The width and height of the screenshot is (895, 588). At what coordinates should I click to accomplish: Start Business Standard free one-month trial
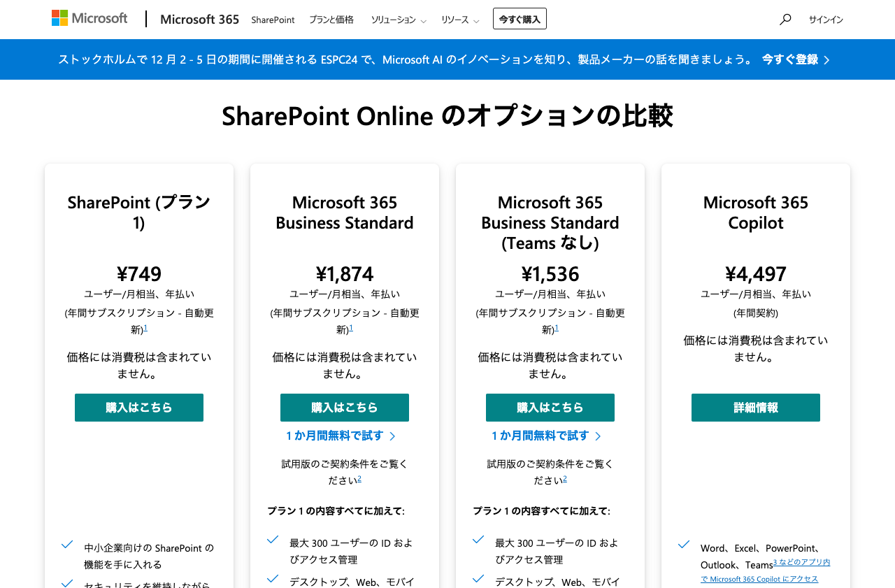point(334,436)
